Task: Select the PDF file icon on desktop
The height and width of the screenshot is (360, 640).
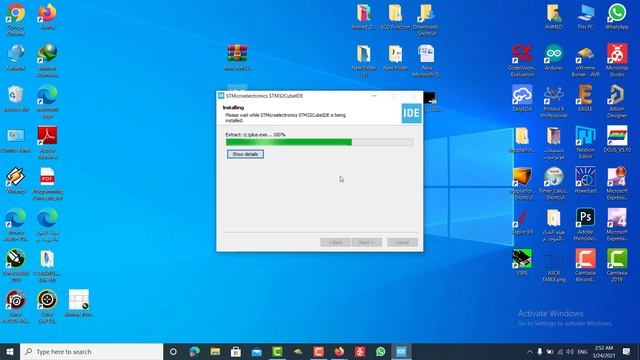Action: coord(47,184)
